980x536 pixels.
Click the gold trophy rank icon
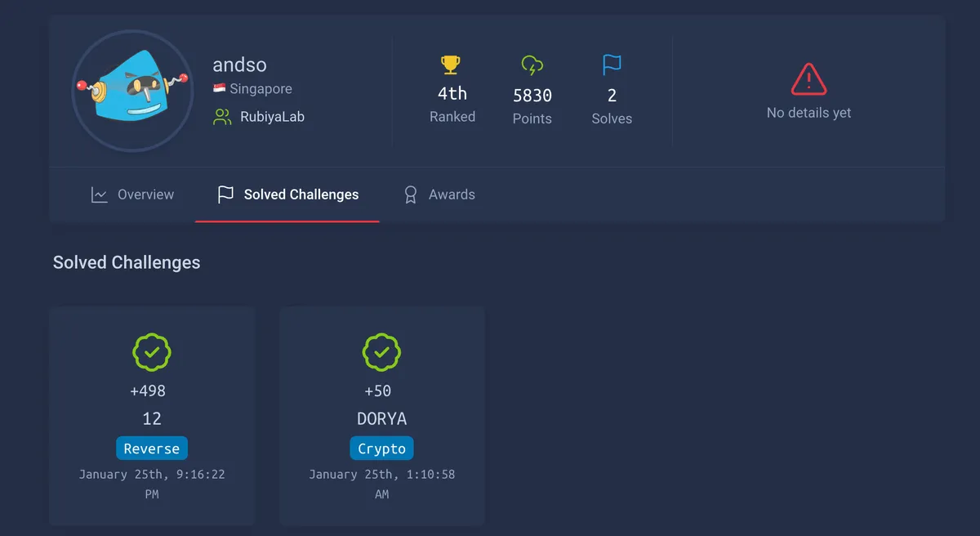click(452, 65)
